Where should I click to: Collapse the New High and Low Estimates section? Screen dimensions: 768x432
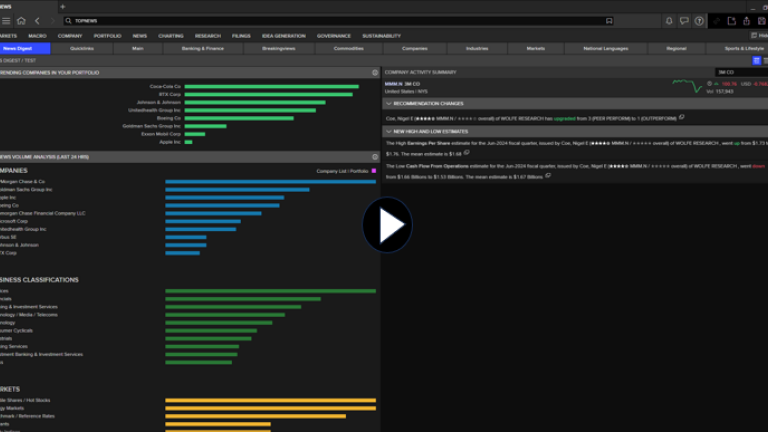click(x=388, y=131)
